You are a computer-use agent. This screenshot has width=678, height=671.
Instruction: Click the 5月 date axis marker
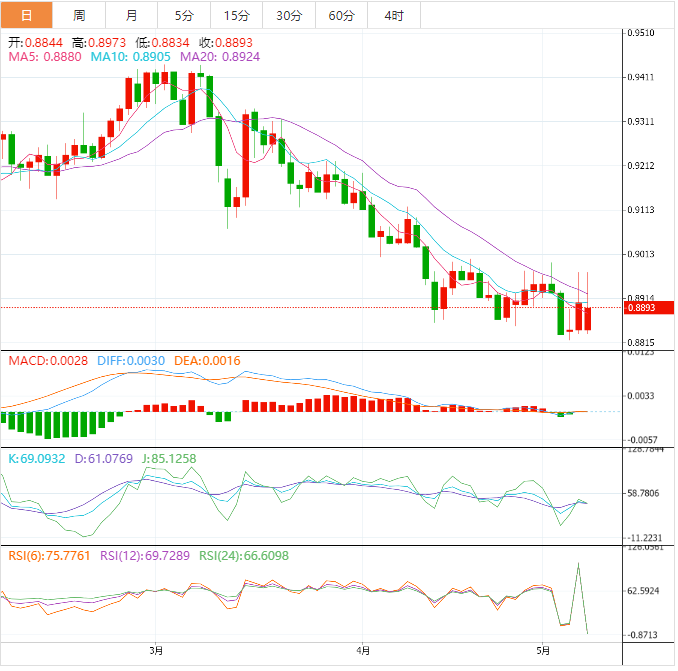pyautogui.click(x=542, y=651)
